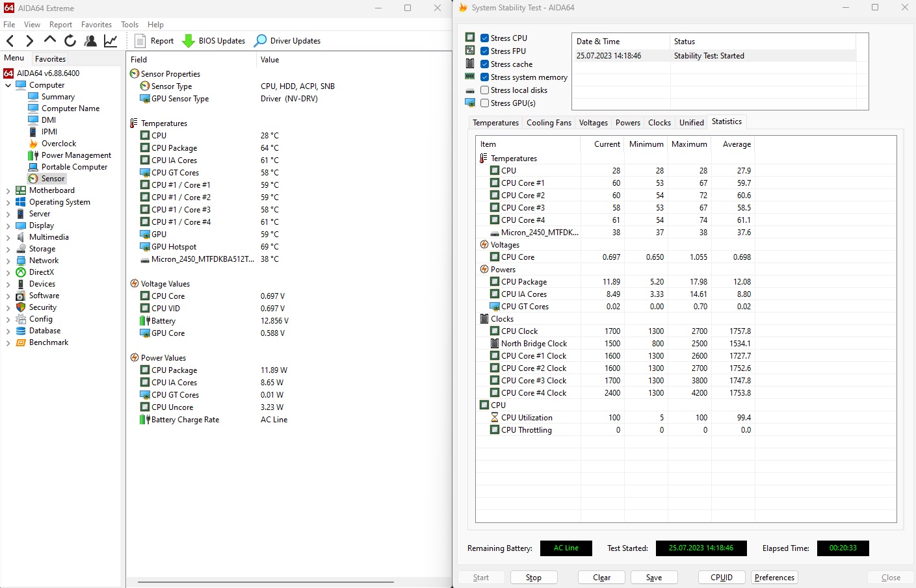This screenshot has height=588, width=916.
Task: Click the Operating System Windows icon
Action: pyautogui.click(x=21, y=202)
